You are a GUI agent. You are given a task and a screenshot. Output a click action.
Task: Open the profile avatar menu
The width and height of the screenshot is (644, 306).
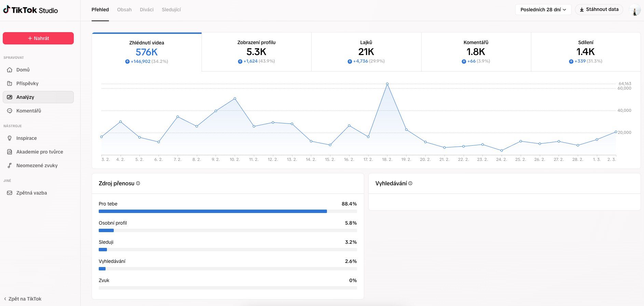click(634, 10)
